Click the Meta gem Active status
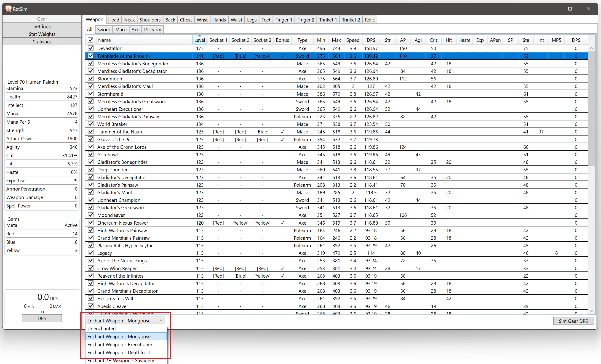 71,225
